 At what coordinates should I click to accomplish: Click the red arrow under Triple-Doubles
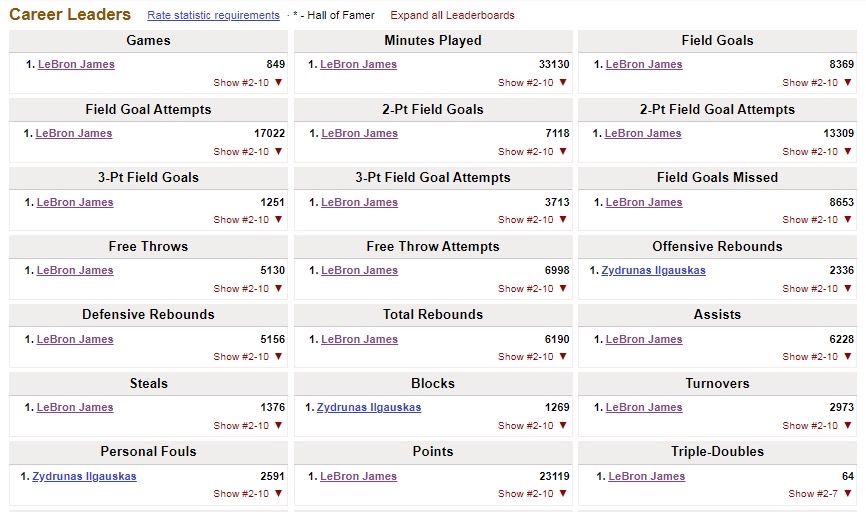(x=848, y=493)
